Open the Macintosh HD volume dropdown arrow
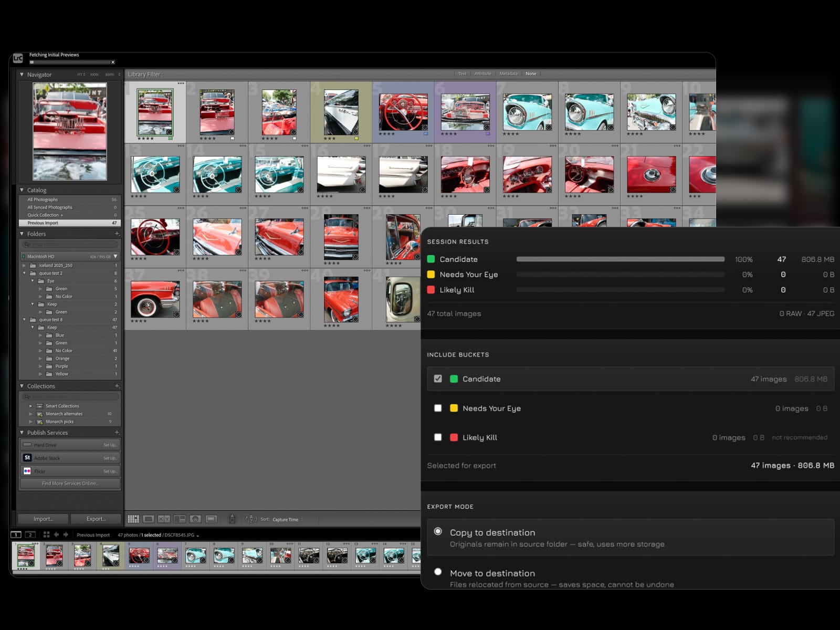This screenshot has height=630, width=840. (115, 256)
